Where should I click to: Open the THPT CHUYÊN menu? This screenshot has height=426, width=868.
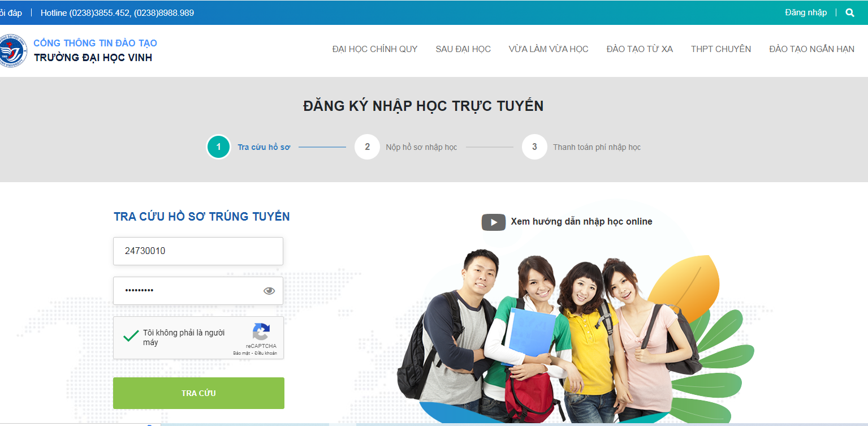point(721,49)
